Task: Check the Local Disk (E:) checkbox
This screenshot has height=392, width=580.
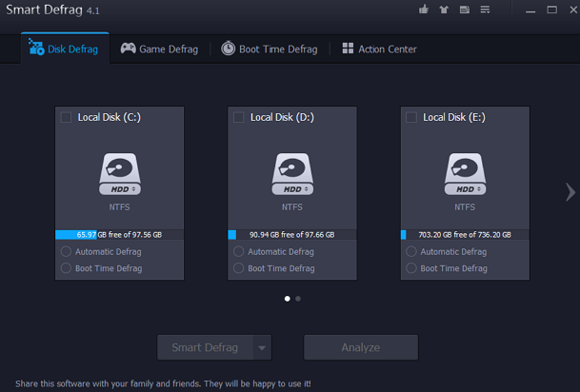Action: 411,117
